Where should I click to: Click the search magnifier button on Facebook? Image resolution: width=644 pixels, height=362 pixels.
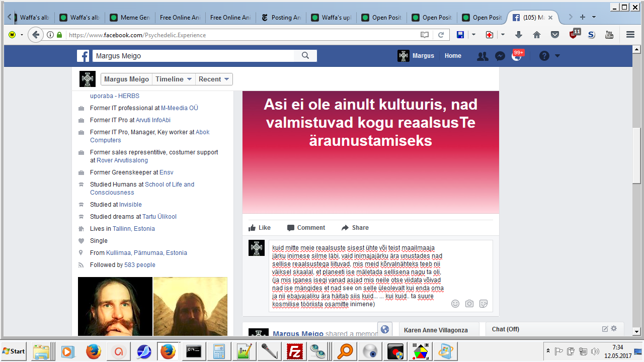pos(305,56)
